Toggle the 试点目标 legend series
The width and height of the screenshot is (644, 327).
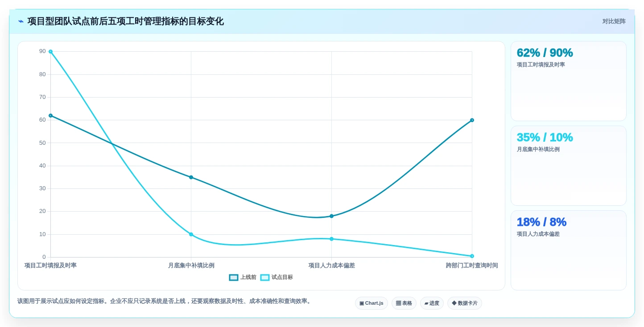pyautogui.click(x=277, y=277)
